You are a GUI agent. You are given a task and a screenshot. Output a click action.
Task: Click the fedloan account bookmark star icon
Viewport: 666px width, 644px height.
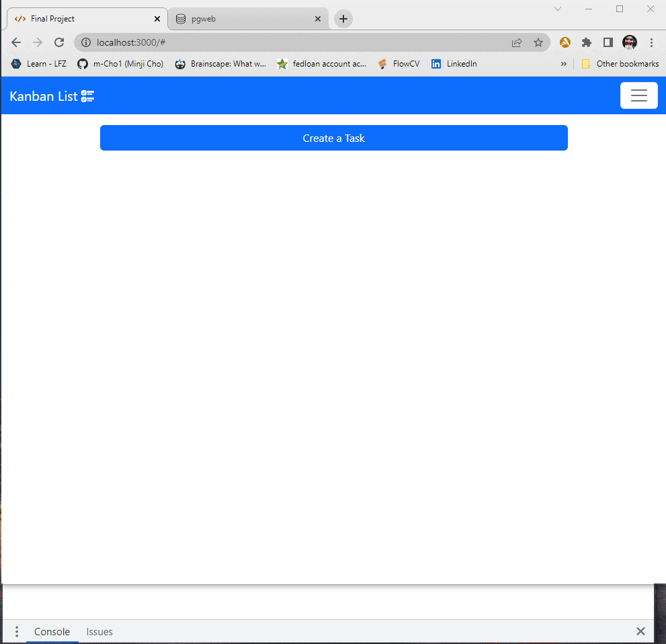[282, 64]
